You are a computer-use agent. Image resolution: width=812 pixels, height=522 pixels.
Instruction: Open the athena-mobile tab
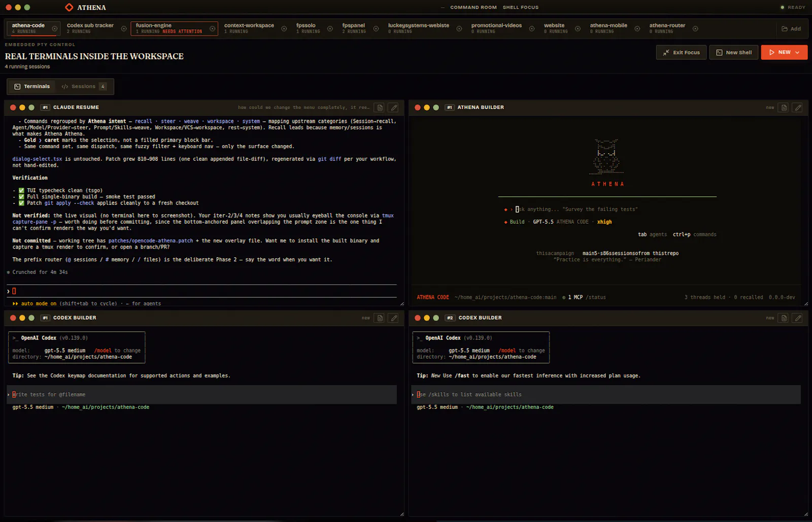608,28
